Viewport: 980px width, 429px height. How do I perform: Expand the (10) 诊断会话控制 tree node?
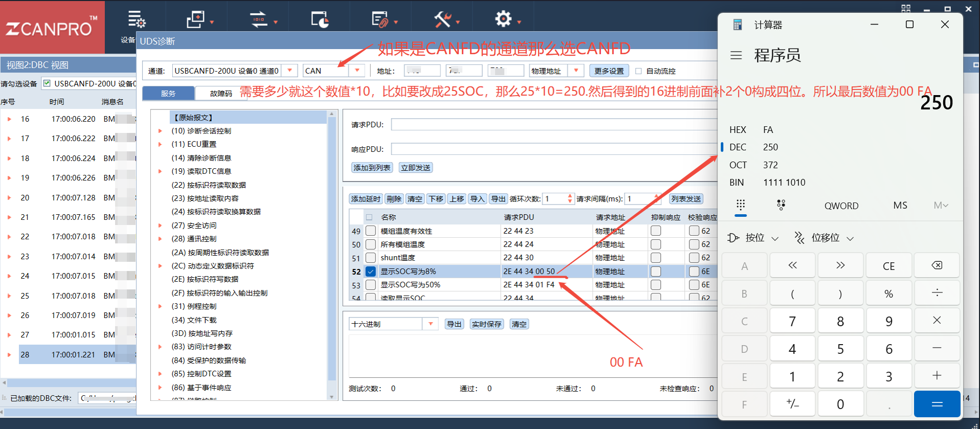160,131
